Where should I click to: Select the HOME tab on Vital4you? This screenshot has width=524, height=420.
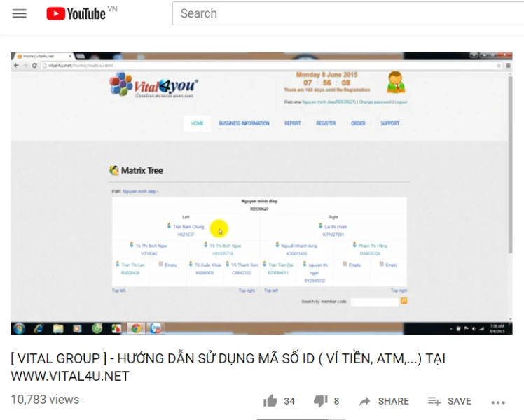(198, 123)
